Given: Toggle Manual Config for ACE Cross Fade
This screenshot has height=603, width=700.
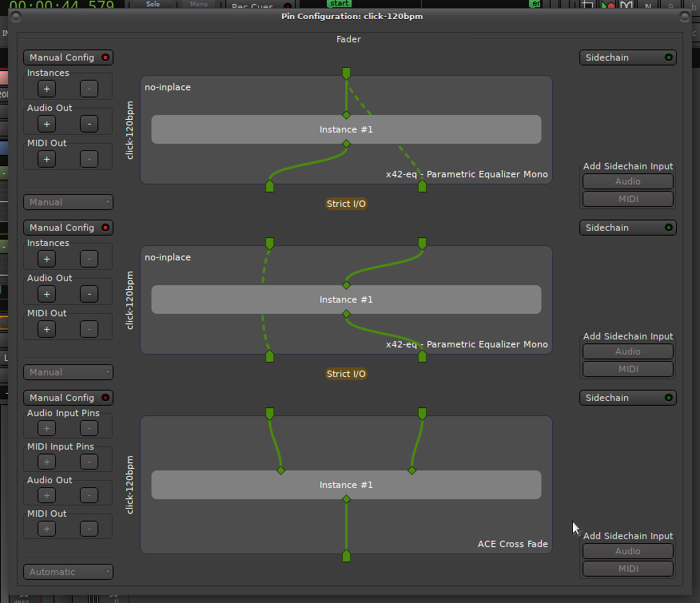Looking at the screenshot, I should click(x=68, y=398).
